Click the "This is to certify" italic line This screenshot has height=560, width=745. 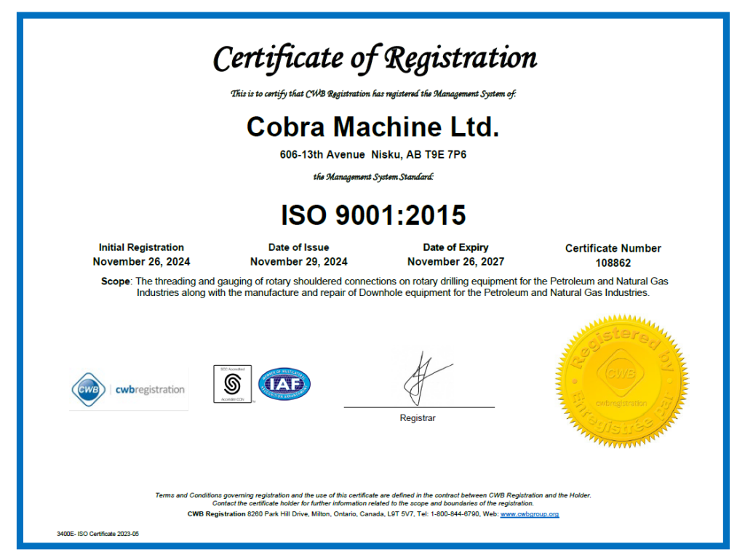373,94
